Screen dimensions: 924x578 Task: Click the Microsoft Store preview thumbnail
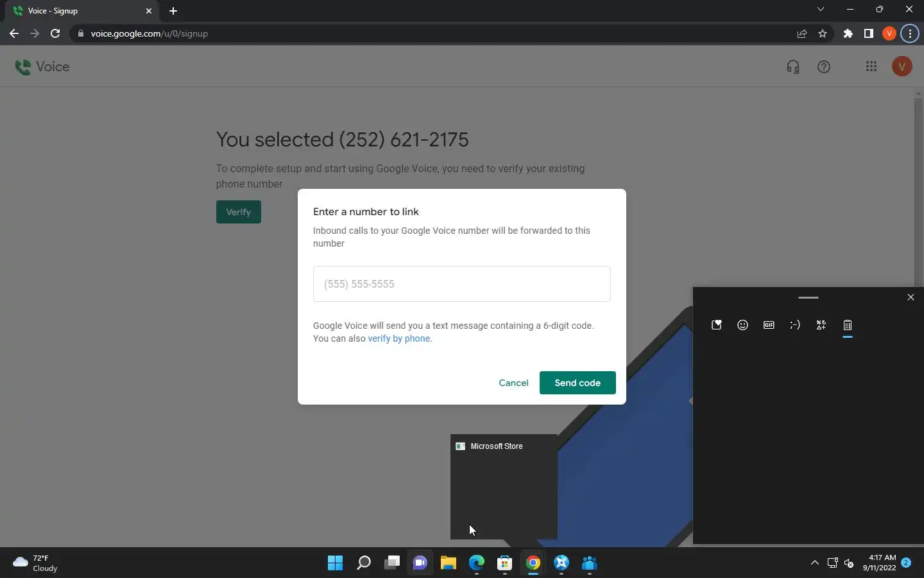click(x=504, y=487)
